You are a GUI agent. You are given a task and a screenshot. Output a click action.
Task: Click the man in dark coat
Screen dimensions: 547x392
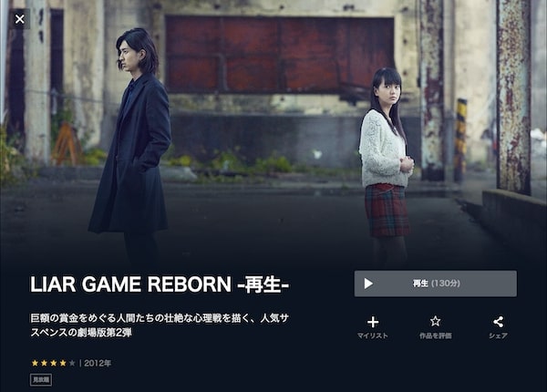pyautogui.click(x=133, y=147)
